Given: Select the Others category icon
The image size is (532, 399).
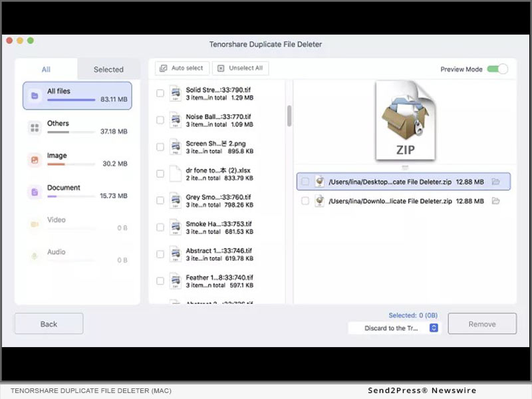Looking at the screenshot, I should [x=34, y=128].
